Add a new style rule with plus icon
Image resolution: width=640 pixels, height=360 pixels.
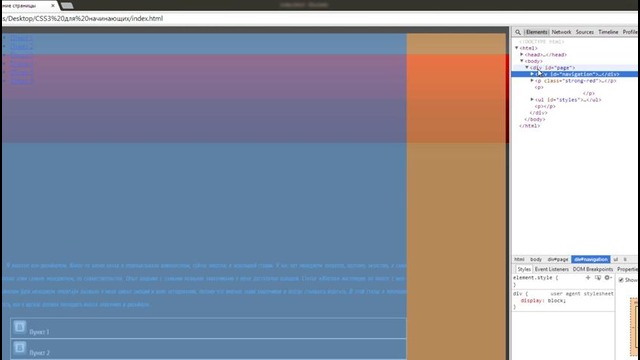pyautogui.click(x=588, y=278)
